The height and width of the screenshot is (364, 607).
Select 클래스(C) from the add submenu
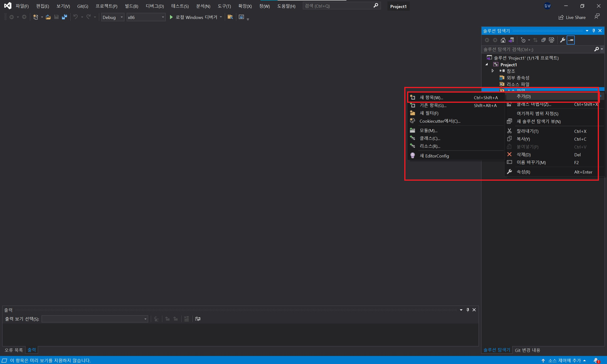430,138
